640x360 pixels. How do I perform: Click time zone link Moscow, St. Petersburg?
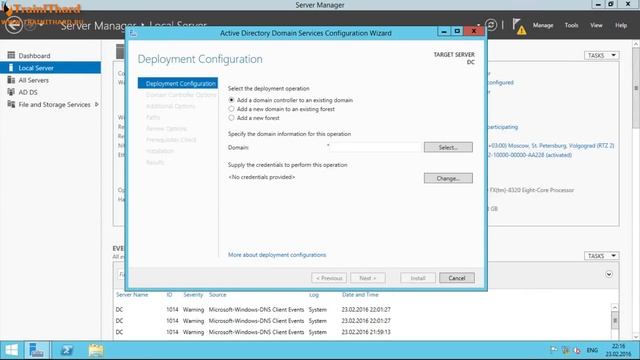click(551, 146)
